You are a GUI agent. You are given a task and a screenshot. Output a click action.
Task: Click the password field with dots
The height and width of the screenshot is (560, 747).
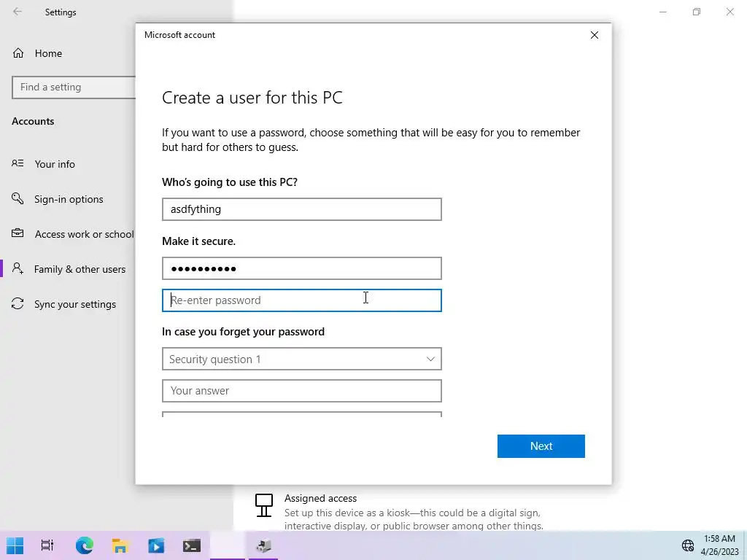tap(301, 268)
